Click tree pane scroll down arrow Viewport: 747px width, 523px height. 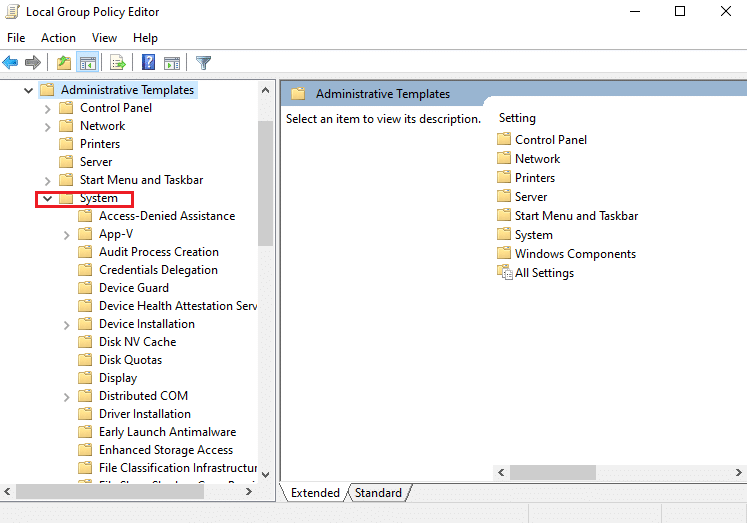(266, 474)
